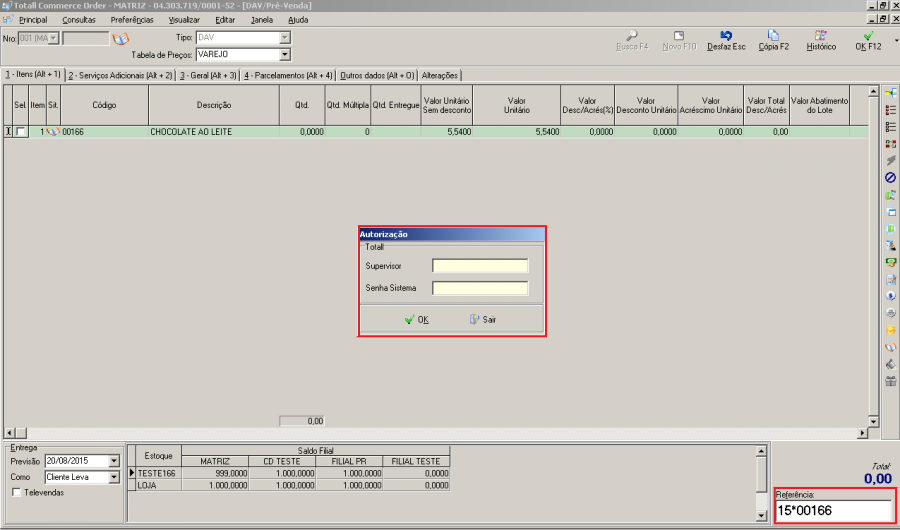Enable the Televendas checkbox
This screenshot has height=530, width=900.
(x=15, y=493)
